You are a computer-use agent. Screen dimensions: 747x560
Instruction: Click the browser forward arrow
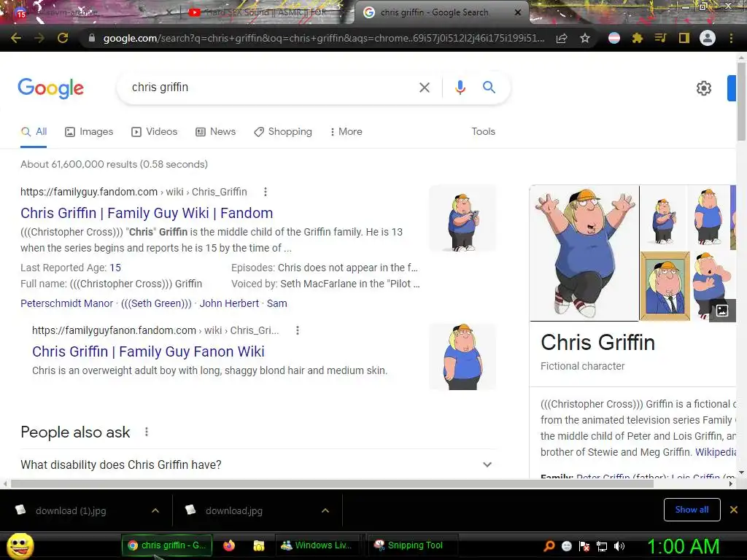tap(39, 38)
